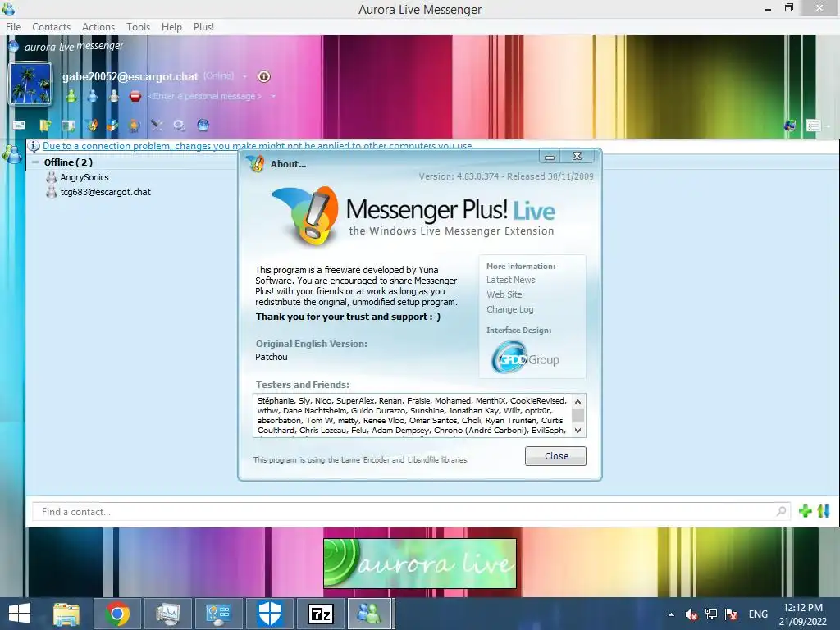Screen dimensions: 840x630
Task: Open the personal message dropdown arrow
Action: pos(272,97)
